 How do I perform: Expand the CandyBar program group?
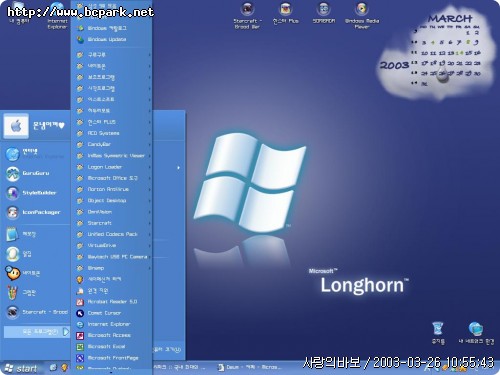tap(113, 144)
